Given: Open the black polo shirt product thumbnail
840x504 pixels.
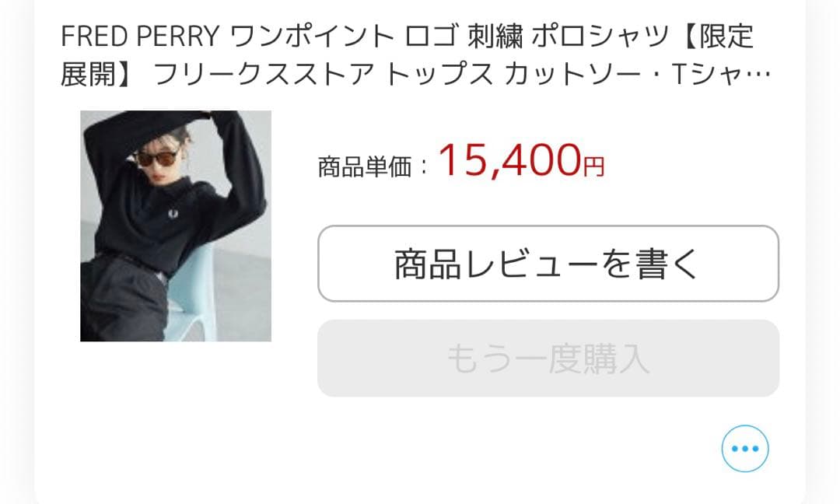Looking at the screenshot, I should tap(176, 226).
